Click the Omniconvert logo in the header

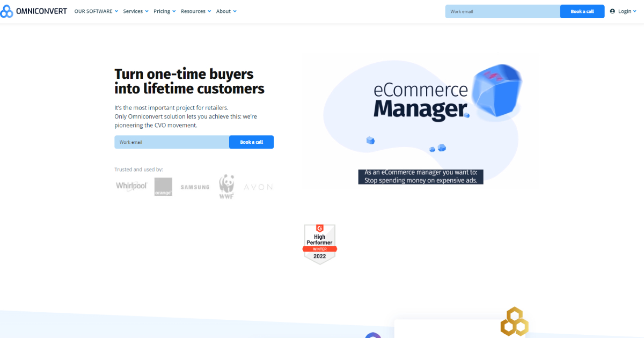[34, 11]
